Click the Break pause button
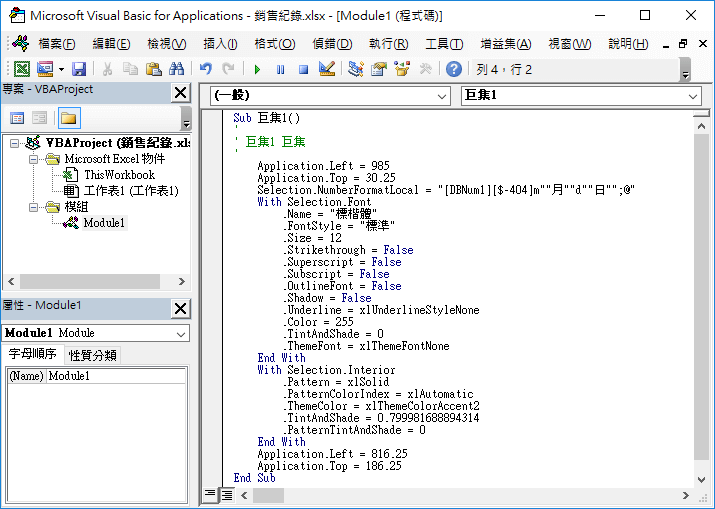Screen dimensions: 715x509 [280, 69]
